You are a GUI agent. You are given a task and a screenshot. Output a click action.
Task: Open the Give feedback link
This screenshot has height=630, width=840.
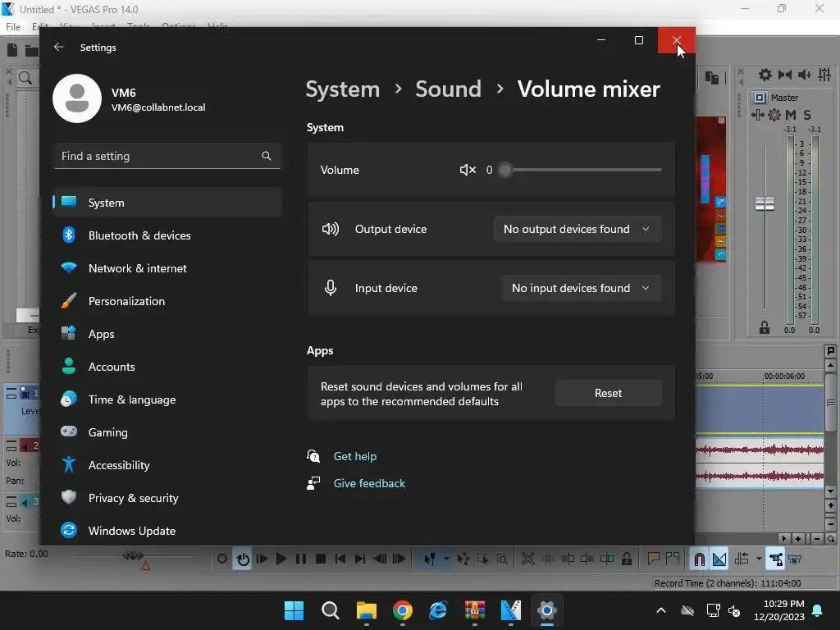369,483
